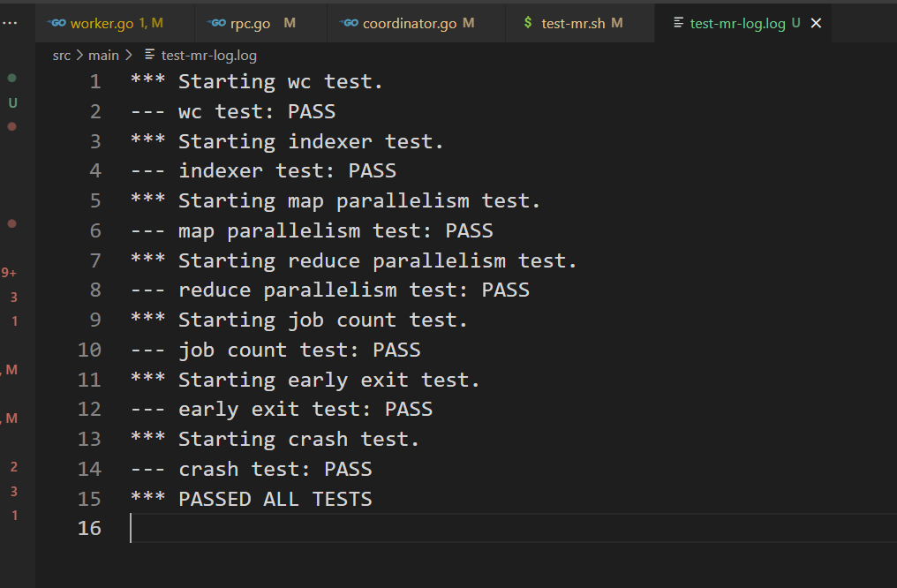Open the three-dots overflow menu at top left
897x588 pixels.
point(10,22)
